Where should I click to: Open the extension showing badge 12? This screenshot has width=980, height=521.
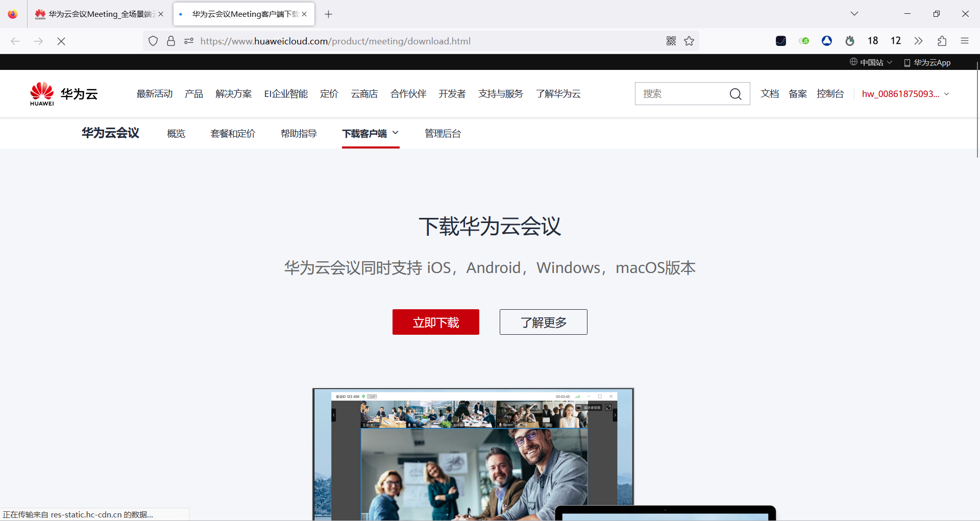coord(896,41)
